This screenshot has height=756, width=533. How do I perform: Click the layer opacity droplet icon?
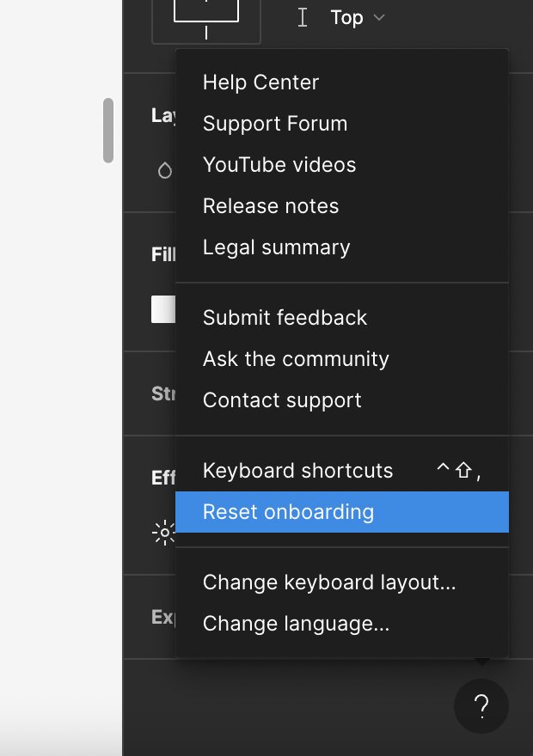pos(165,170)
